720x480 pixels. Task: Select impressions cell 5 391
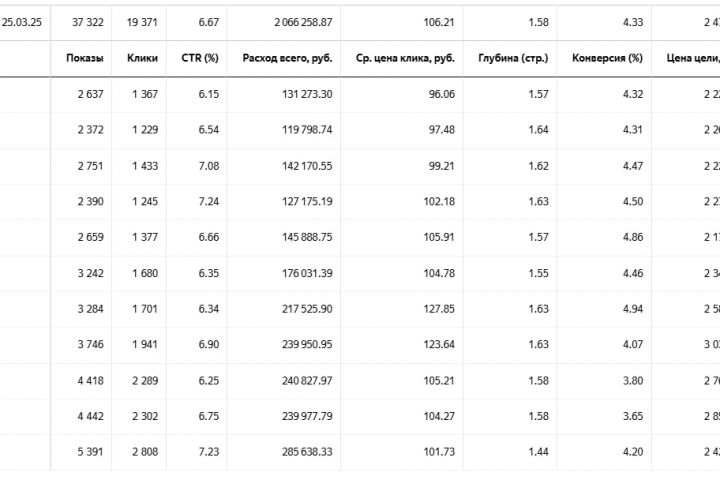[85, 451]
